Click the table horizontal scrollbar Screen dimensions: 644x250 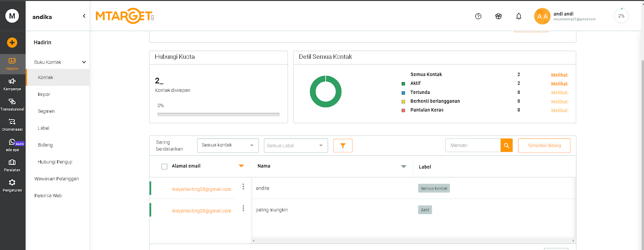click(413, 241)
